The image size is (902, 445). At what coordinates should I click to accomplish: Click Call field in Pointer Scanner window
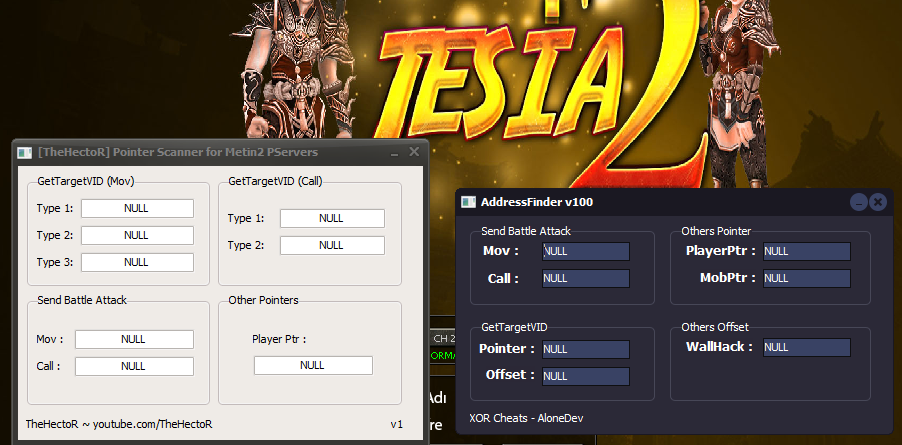pyautogui.click(x=134, y=366)
